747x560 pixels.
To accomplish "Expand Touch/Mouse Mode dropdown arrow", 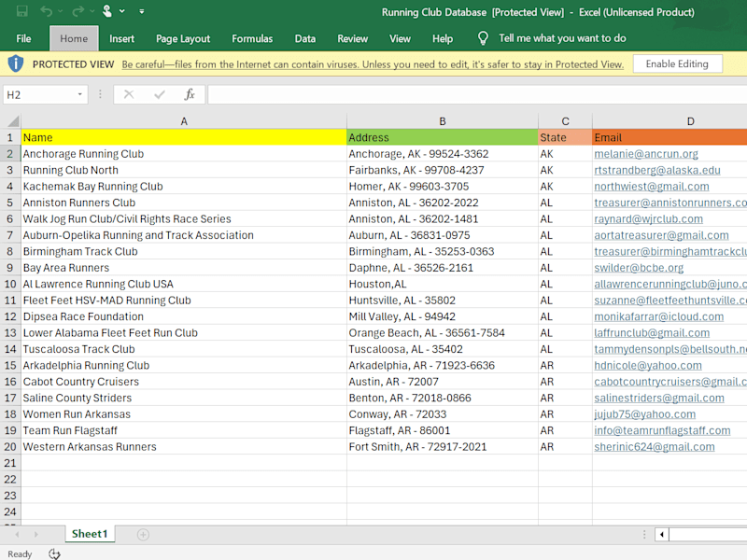I will (x=122, y=11).
